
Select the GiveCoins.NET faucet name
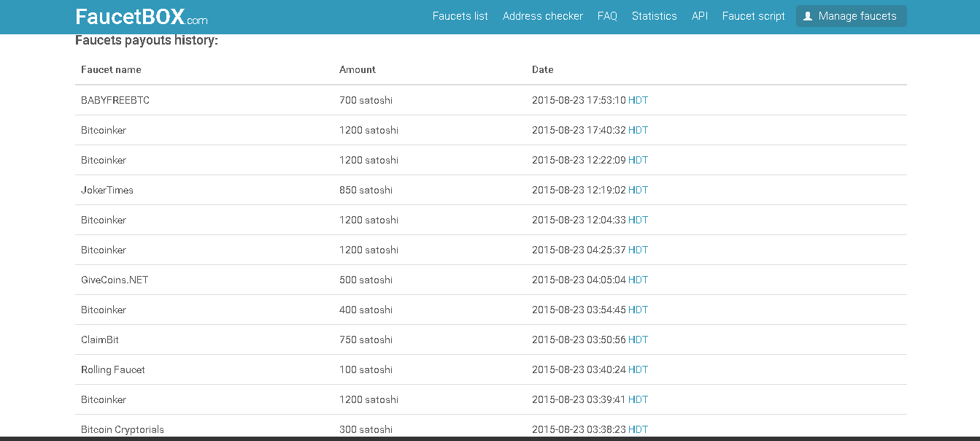click(x=115, y=280)
